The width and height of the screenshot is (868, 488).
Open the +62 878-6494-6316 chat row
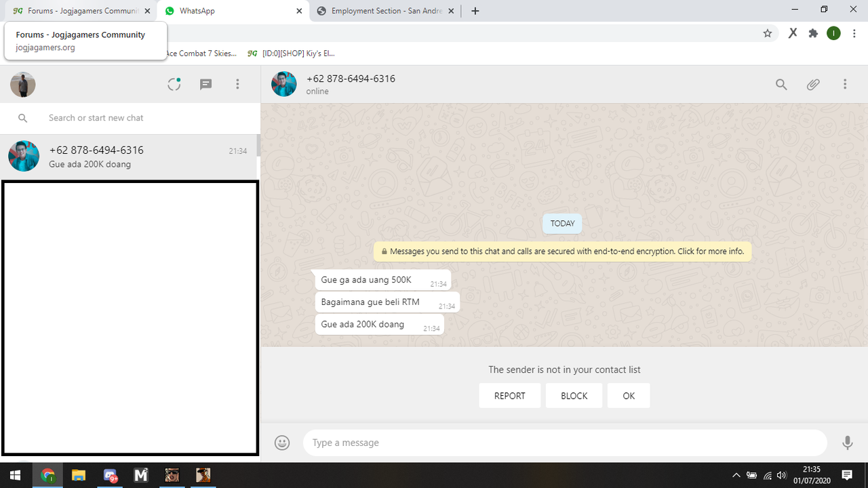pyautogui.click(x=129, y=157)
